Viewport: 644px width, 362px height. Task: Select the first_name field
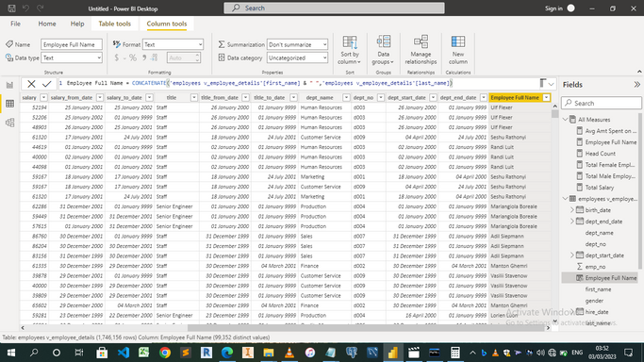click(x=598, y=289)
